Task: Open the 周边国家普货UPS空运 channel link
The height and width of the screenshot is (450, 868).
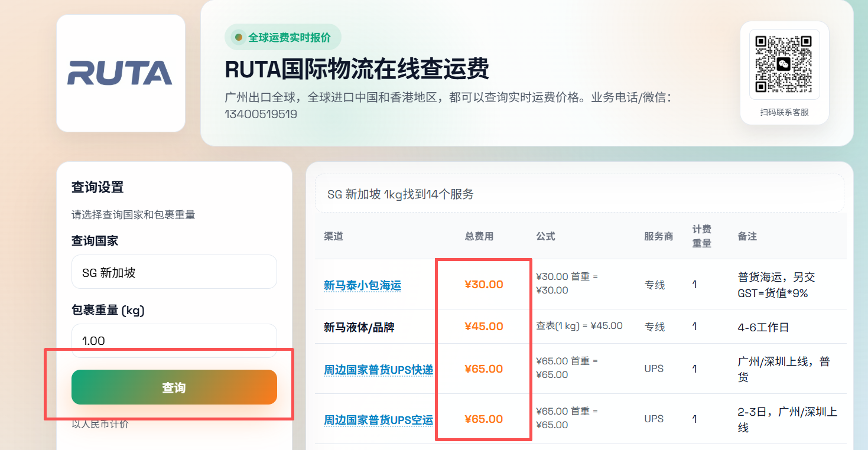Action: coord(378,420)
